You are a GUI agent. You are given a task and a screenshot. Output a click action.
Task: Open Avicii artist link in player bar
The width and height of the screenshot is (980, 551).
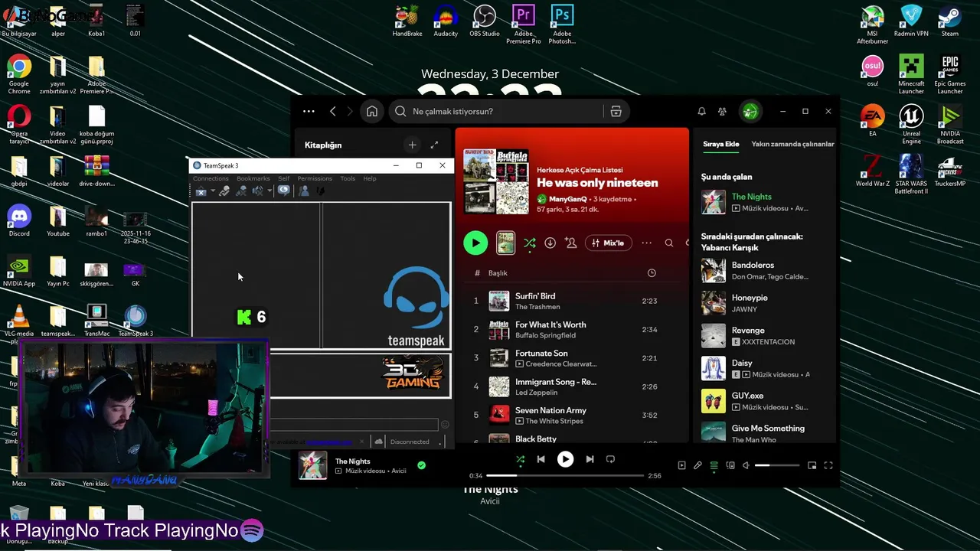(x=399, y=471)
